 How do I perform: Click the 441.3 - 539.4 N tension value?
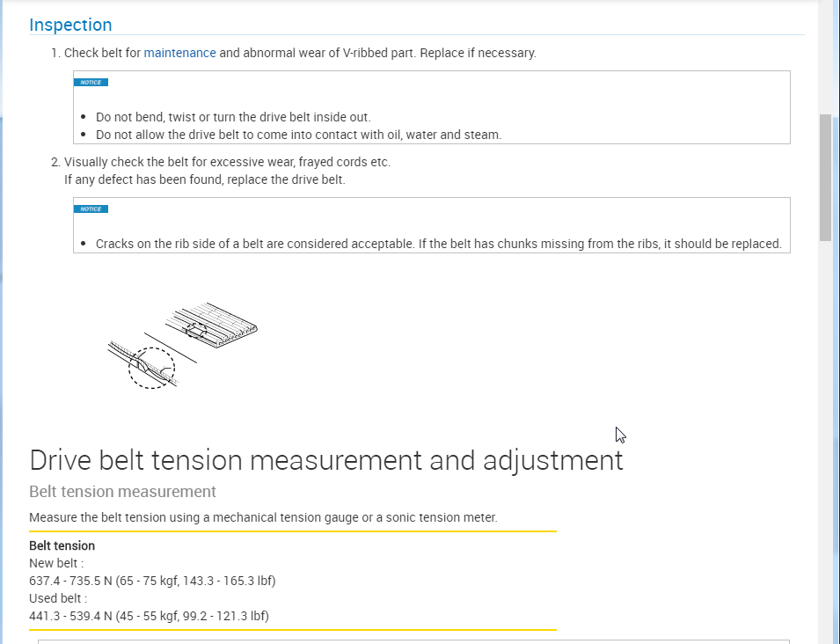[x=149, y=616]
